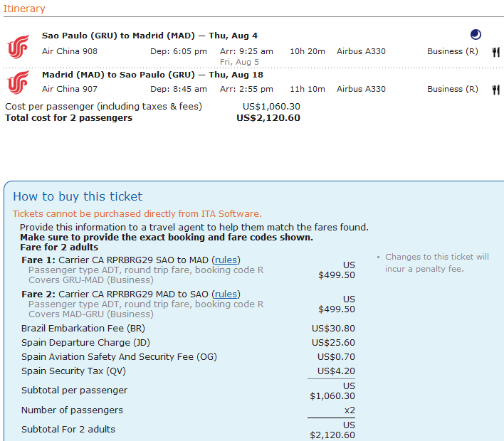Click the total cost US$2,120.60 in the itinerary
This screenshot has height=441, width=504.
tap(268, 117)
